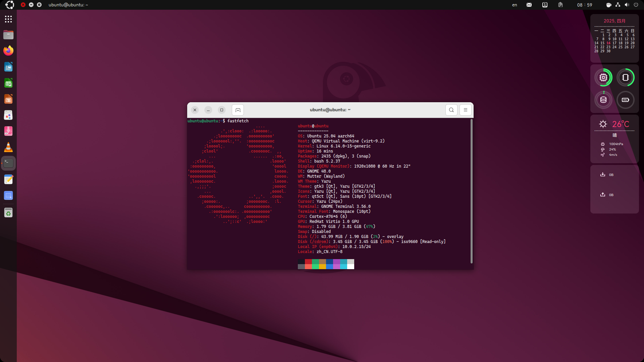Click the 'Cortex-A76*6 (6)' CPU value

(328, 217)
